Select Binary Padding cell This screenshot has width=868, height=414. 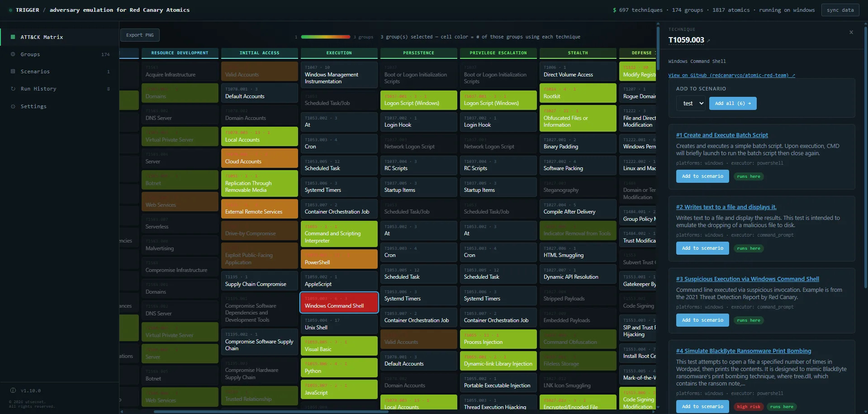click(578, 143)
